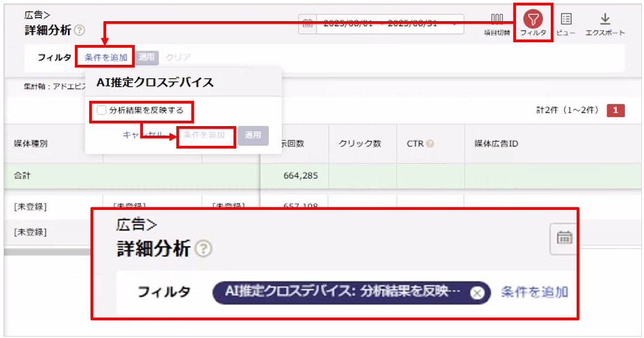Screen dimensions: 644x338
Task: Remove the AI推定クロスデバイス filter chip with X
Action: pos(477,292)
